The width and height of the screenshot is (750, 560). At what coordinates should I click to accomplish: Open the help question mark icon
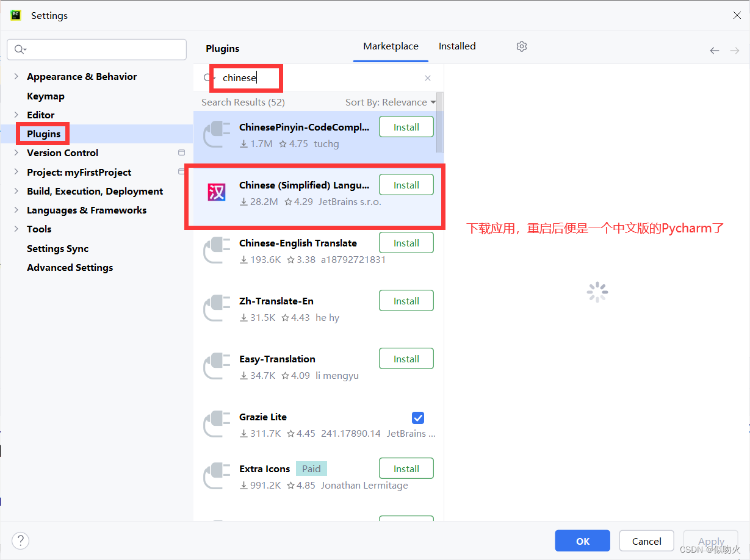pos(20,540)
